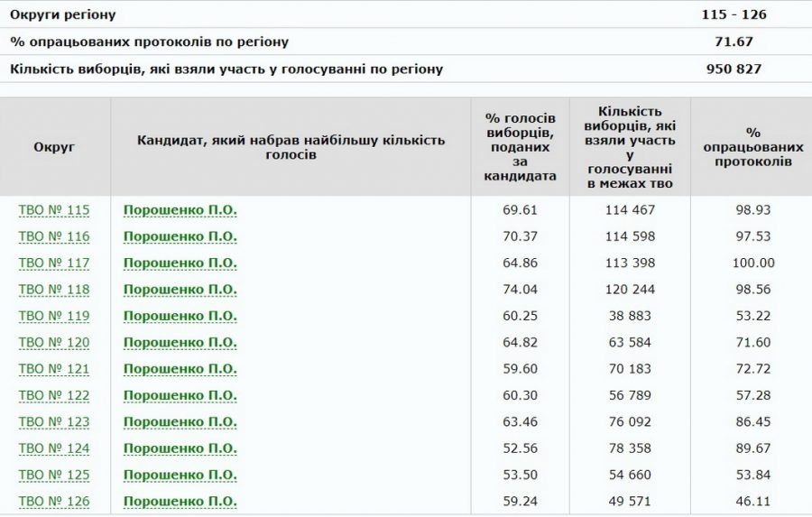This screenshot has height=517, width=812.
Task: Click Порошенко П.О. in the ТВО № 124 row
Action: click(180, 448)
